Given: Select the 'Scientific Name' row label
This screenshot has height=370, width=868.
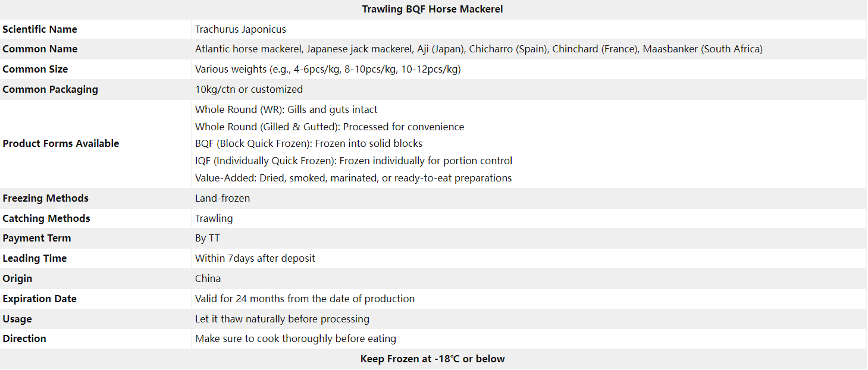Looking at the screenshot, I should pos(40,29).
